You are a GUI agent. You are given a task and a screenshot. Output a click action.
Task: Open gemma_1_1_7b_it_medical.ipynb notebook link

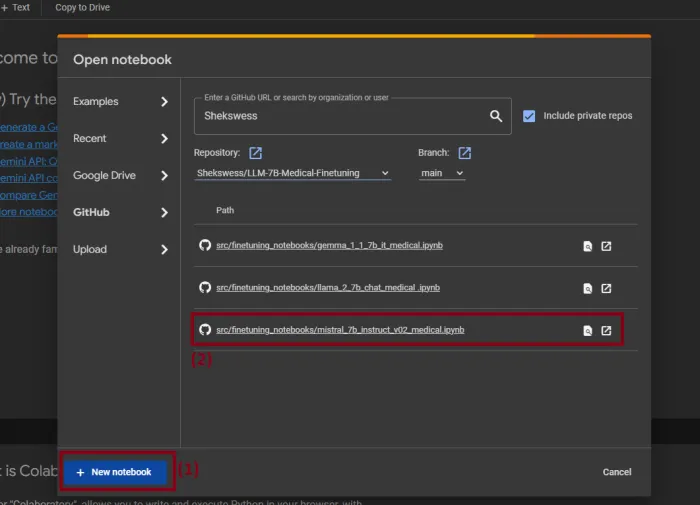coord(329,245)
